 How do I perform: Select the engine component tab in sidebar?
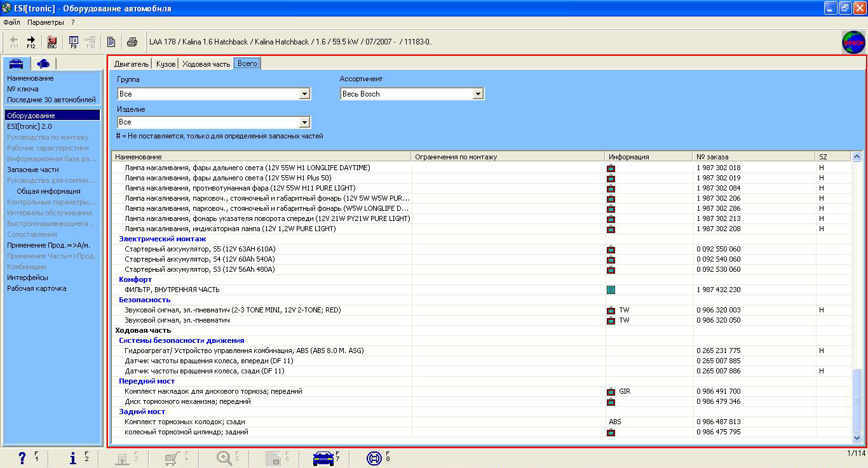43,63
